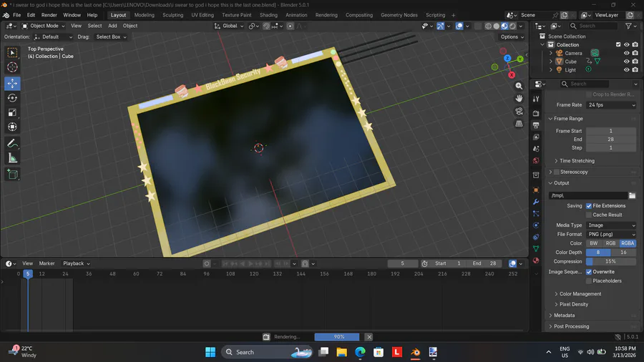Screen dimensions: 644x362
Task: Select the Cursor tool
Action: [12, 67]
